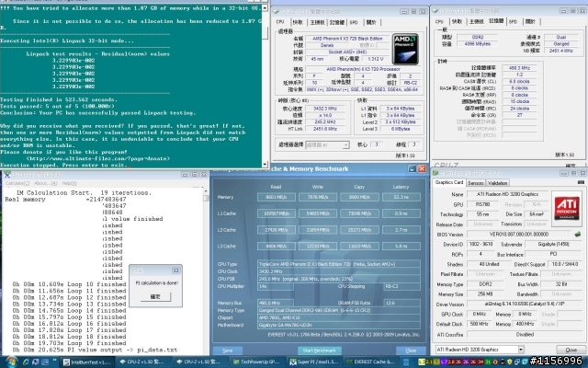Click Memory Read value 8601 MB/s

point(277,197)
